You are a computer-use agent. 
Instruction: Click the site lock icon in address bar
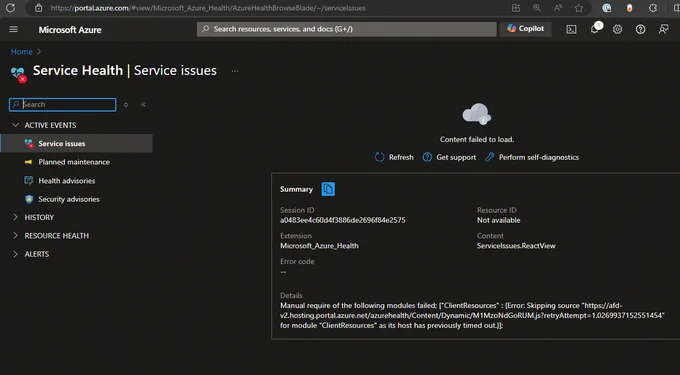[x=39, y=8]
